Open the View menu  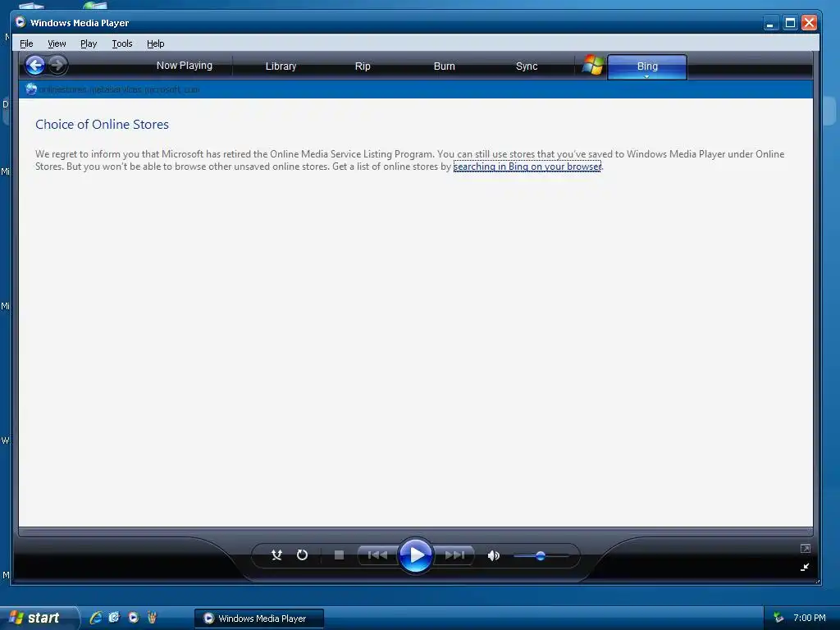pyautogui.click(x=57, y=43)
